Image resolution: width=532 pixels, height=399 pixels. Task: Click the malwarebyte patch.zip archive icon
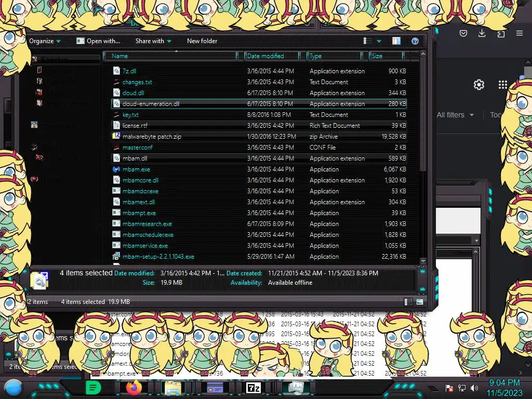[x=116, y=136]
